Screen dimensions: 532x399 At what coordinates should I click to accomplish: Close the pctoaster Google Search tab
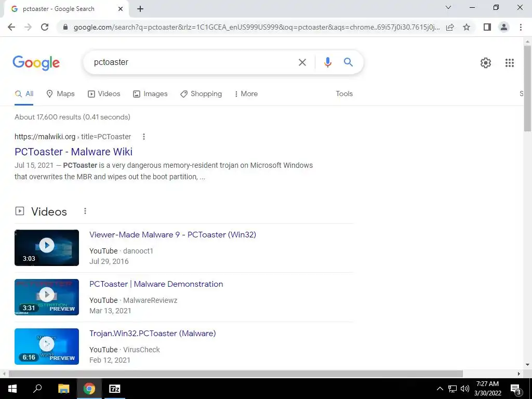click(x=121, y=9)
